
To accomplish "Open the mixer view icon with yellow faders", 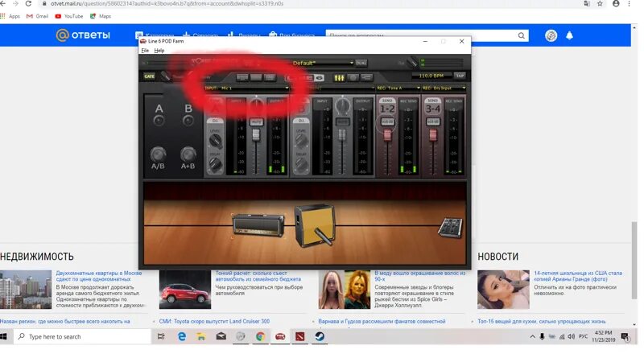I will point(339,77).
